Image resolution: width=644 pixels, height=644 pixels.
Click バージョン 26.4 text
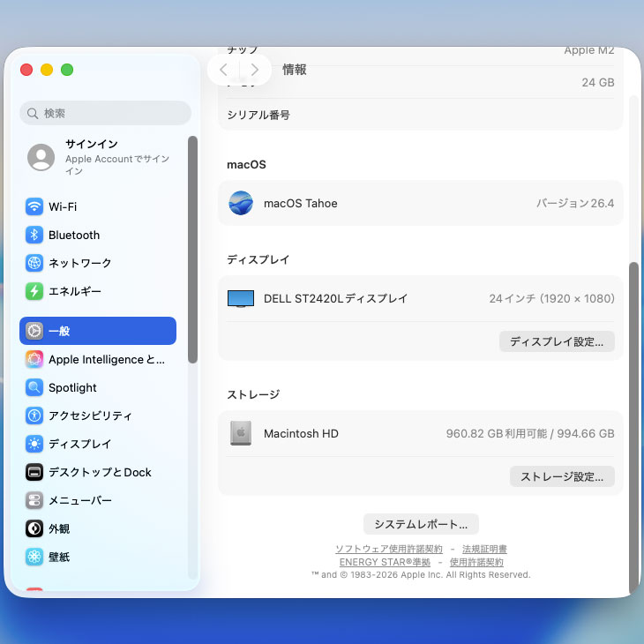pyautogui.click(x=575, y=203)
